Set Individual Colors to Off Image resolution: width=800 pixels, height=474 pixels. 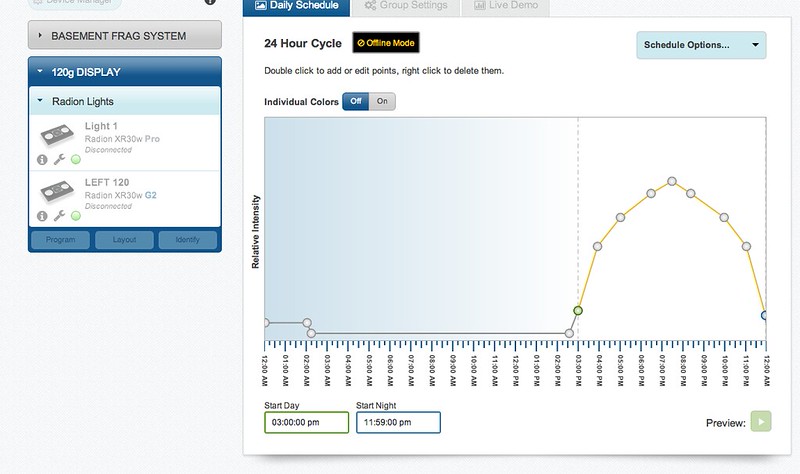click(x=356, y=101)
